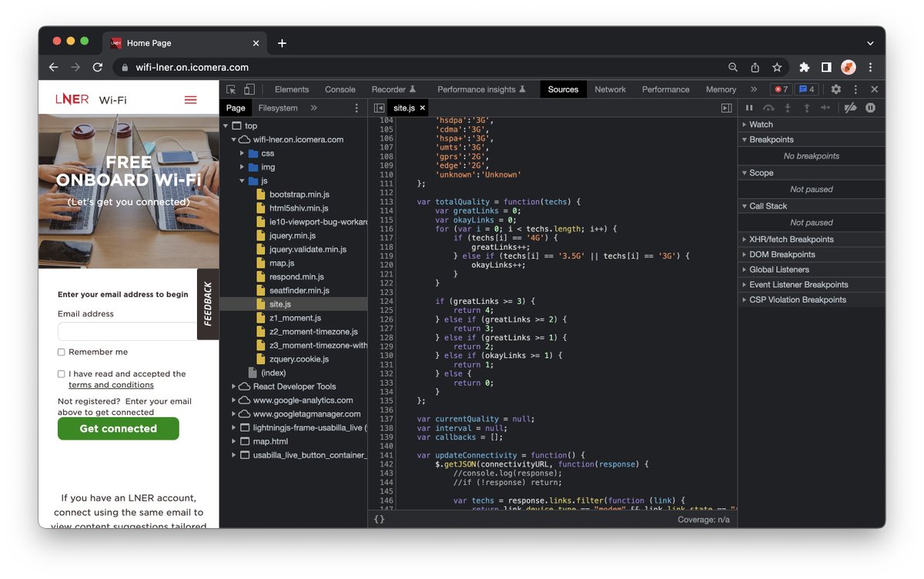Image resolution: width=924 pixels, height=579 pixels.
Task: Reload the page
Action: [x=97, y=68]
